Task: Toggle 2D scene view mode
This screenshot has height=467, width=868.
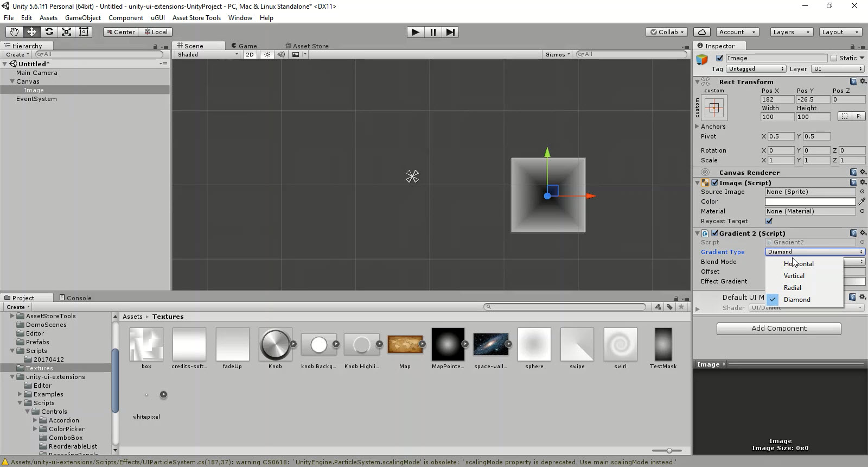Action: (x=250, y=54)
